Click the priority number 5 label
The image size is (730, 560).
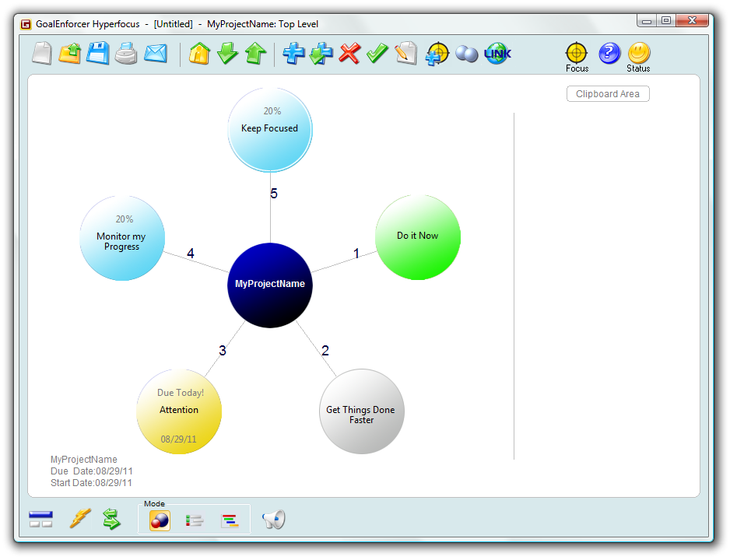(x=274, y=194)
